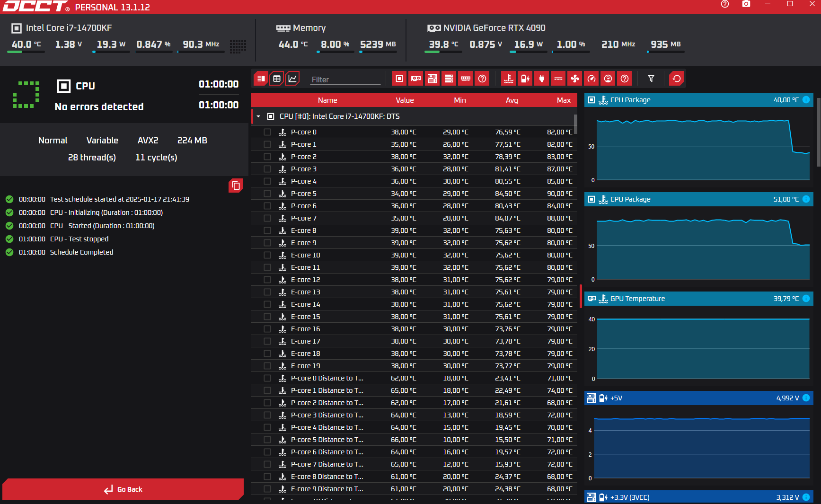Select the P-core 4 row name
821x504 pixels.
tap(304, 181)
